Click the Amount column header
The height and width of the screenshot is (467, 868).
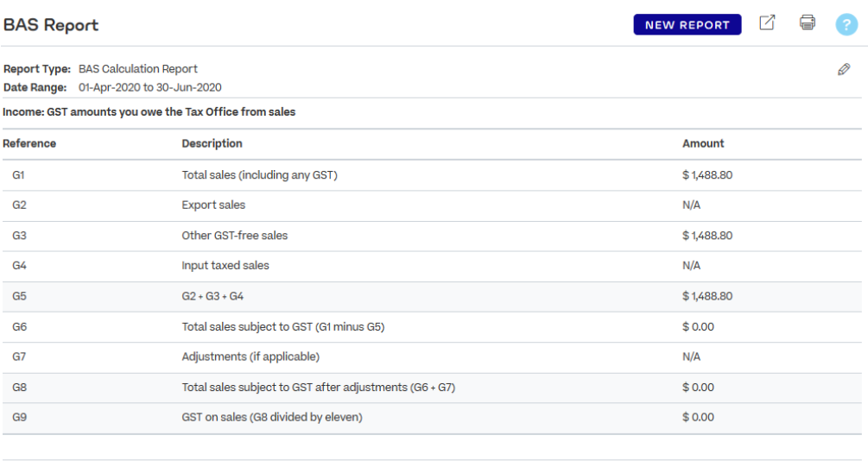703,144
